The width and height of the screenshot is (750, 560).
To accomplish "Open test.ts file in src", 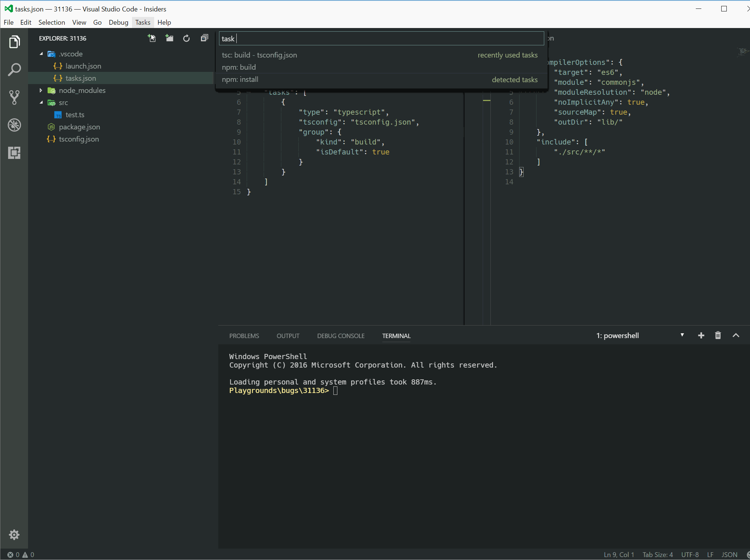I will pos(75,115).
